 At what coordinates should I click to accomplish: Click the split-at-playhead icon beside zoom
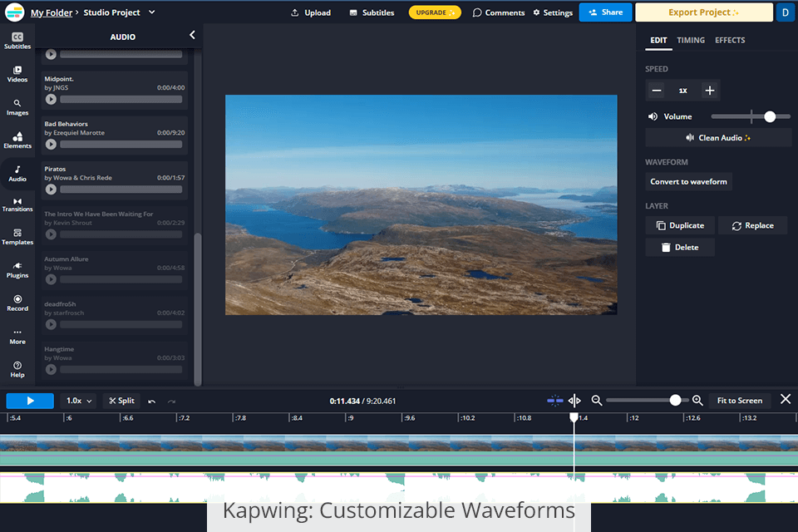[574, 401]
